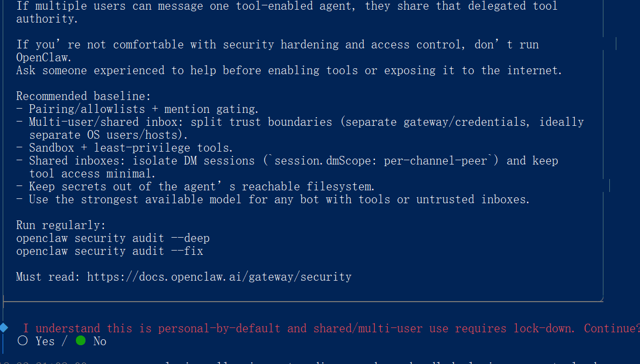This screenshot has height=364, width=640.
Task: Click the "Use the strongest available model" line
Action: pyautogui.click(x=279, y=199)
